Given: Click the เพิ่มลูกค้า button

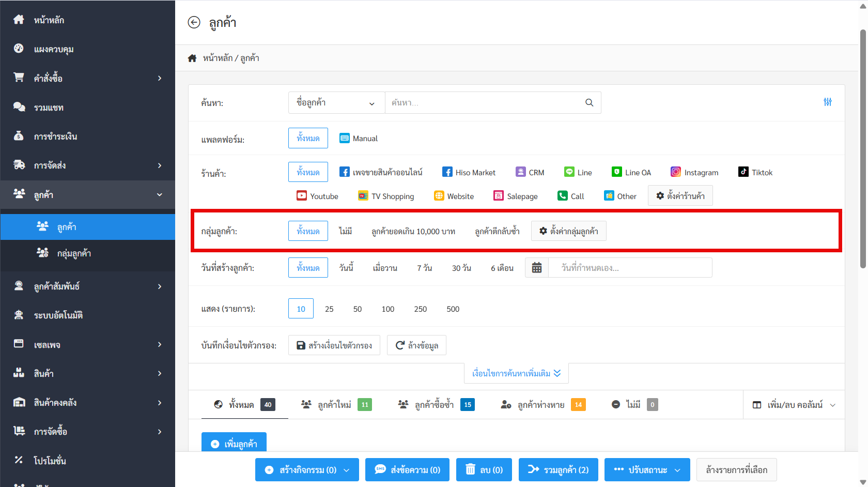Looking at the screenshot, I should (x=234, y=444).
